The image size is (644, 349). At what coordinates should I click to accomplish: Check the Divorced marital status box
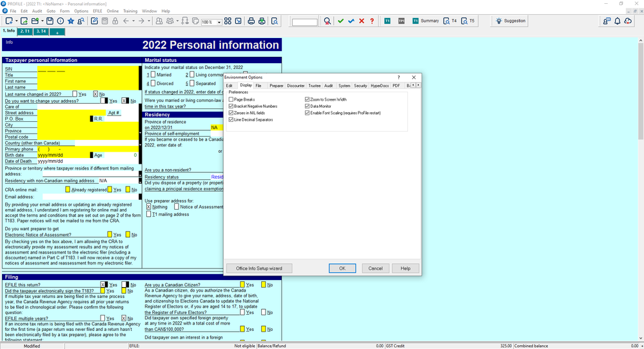point(153,83)
